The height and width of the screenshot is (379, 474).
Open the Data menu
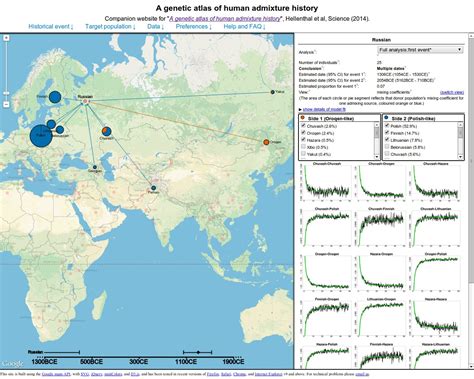[155, 27]
